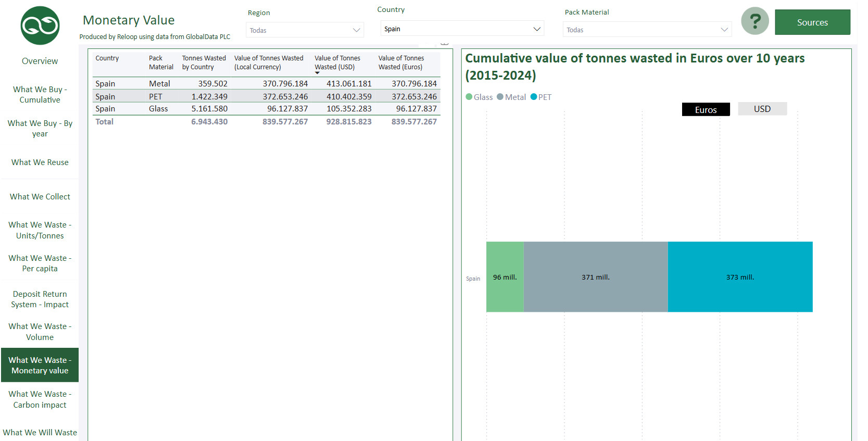Select the PET cell in the table
868x441 pixels.
click(155, 96)
